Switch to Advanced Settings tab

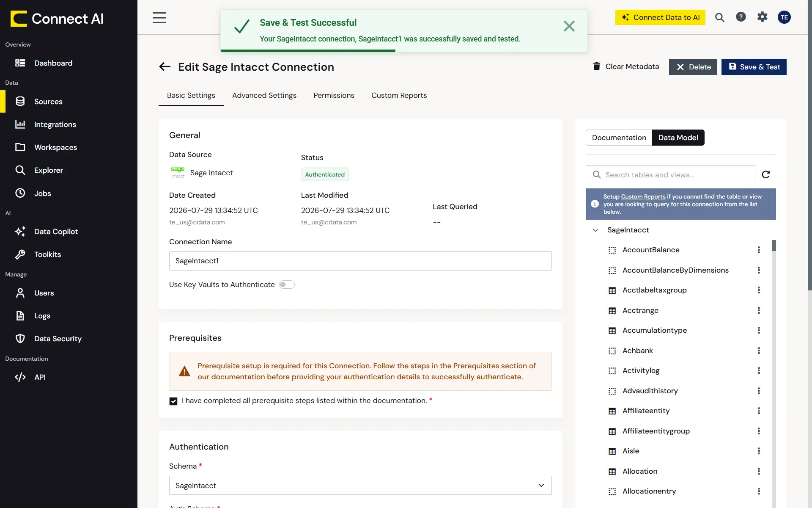(264, 95)
